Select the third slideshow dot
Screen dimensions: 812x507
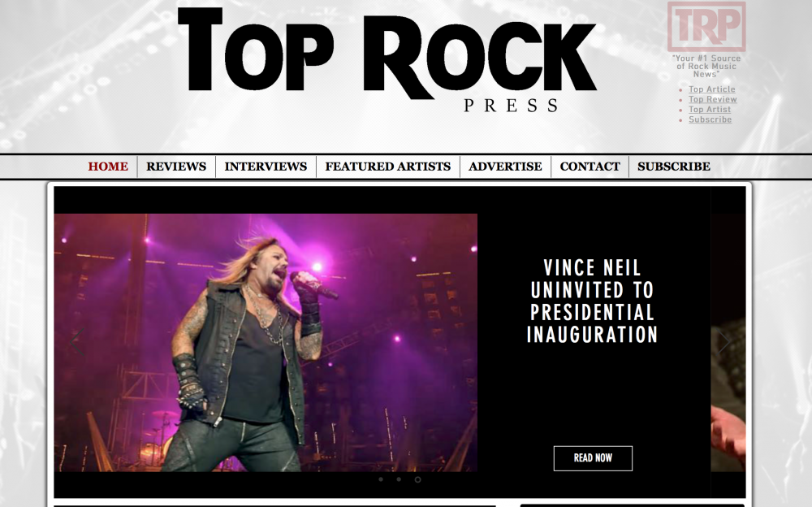(417, 479)
